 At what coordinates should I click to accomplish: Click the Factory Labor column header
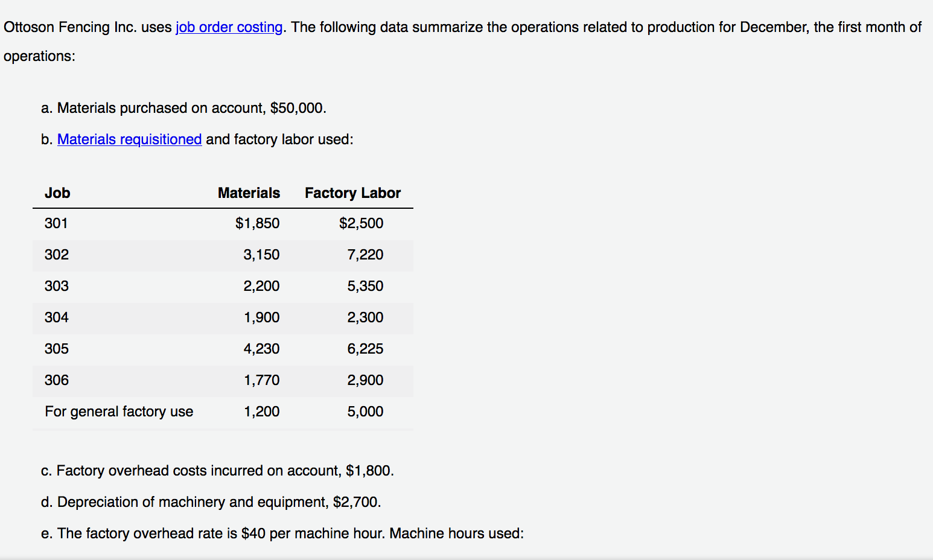click(x=352, y=193)
